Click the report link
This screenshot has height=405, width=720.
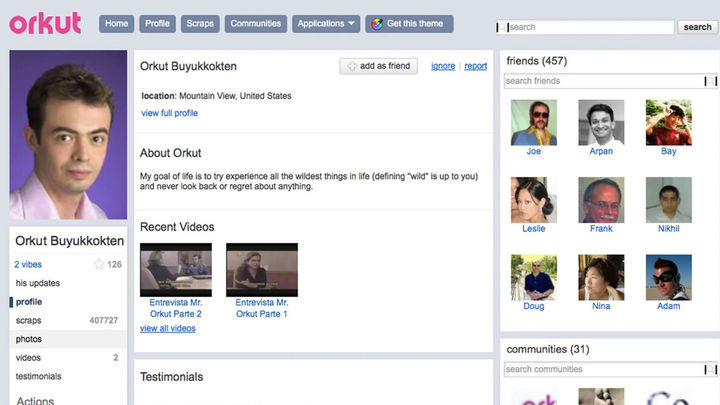(x=476, y=66)
